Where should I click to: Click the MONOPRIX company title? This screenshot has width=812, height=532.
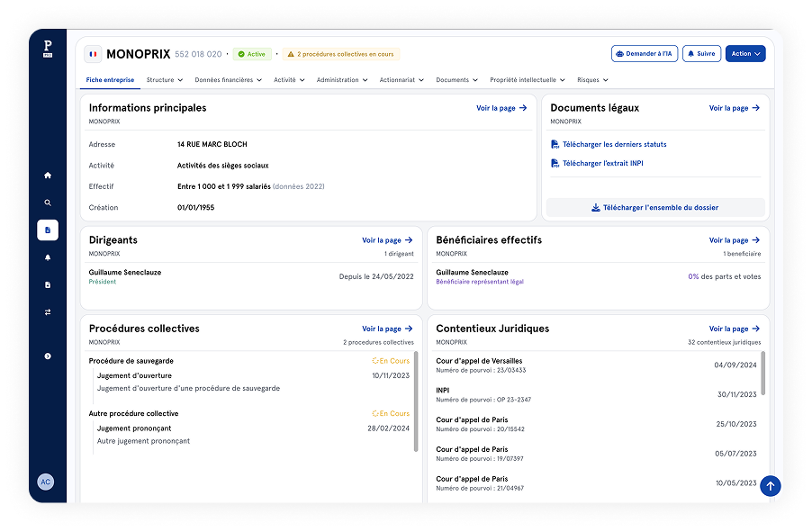[x=139, y=54]
